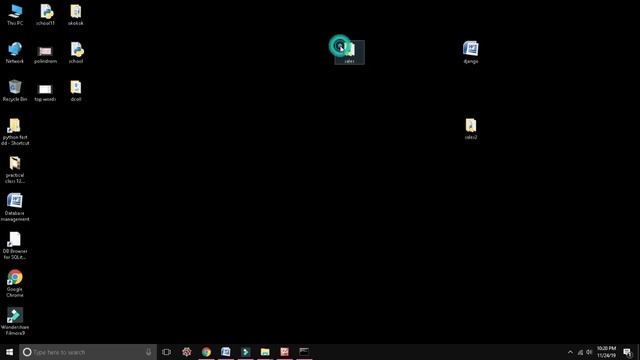Select the practical class 12 folder icon
This screenshot has width=640, height=360.
(15, 169)
